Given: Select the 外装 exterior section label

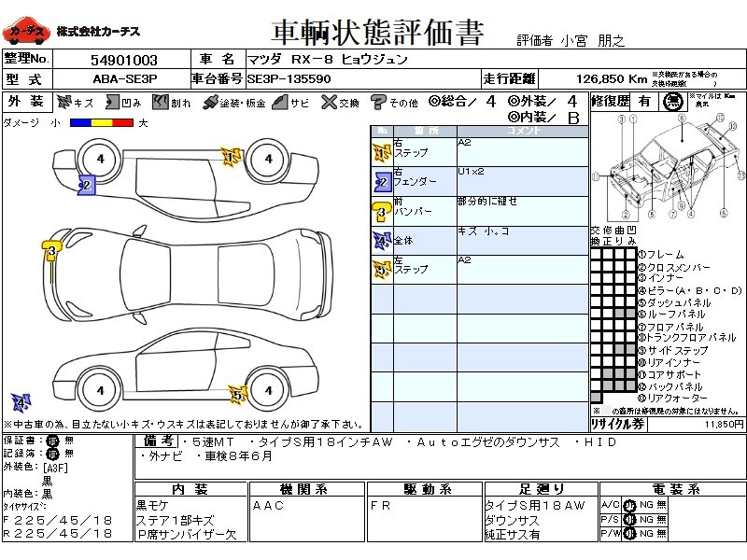Looking at the screenshot, I should tap(25, 102).
